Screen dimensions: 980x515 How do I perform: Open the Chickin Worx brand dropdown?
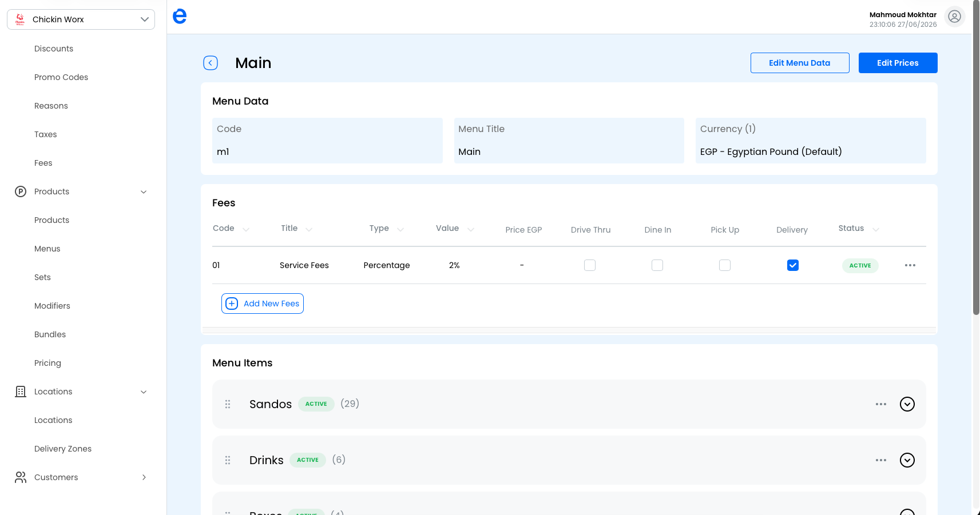[x=81, y=19]
